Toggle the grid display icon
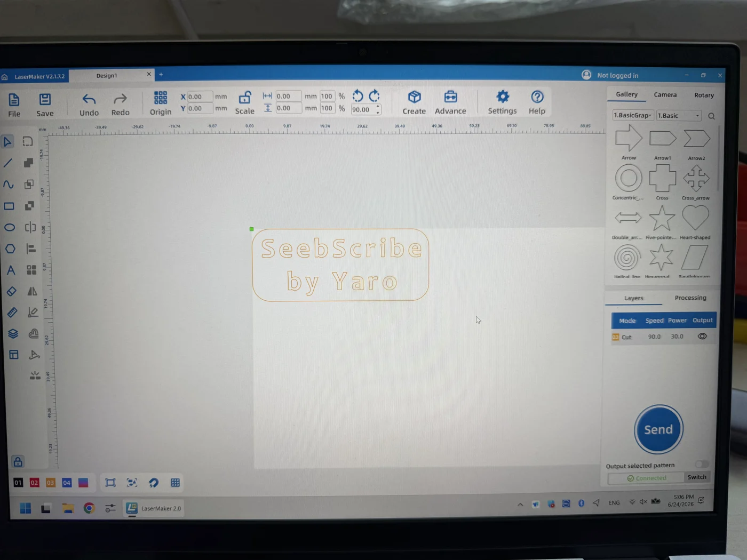Viewport: 747px width, 560px height. (x=175, y=483)
